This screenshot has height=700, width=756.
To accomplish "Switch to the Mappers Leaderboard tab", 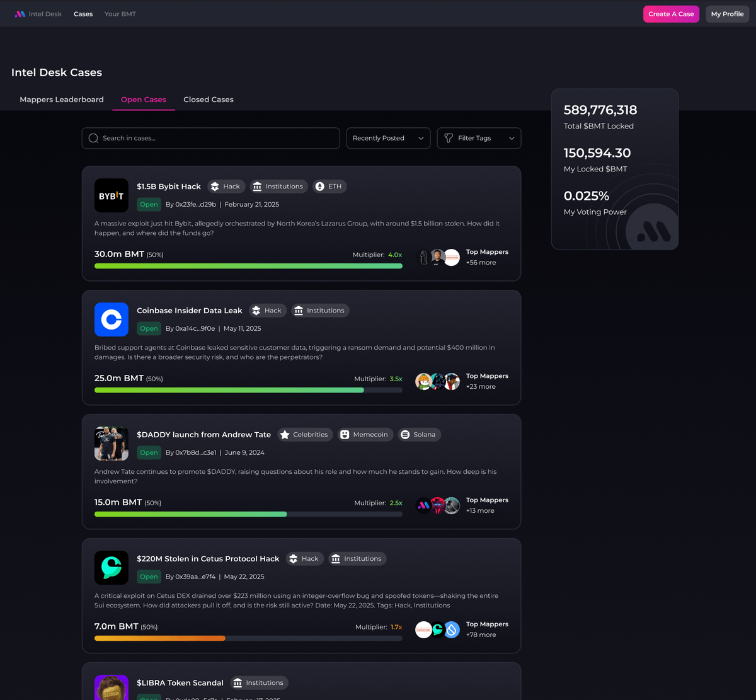I will pos(62,100).
